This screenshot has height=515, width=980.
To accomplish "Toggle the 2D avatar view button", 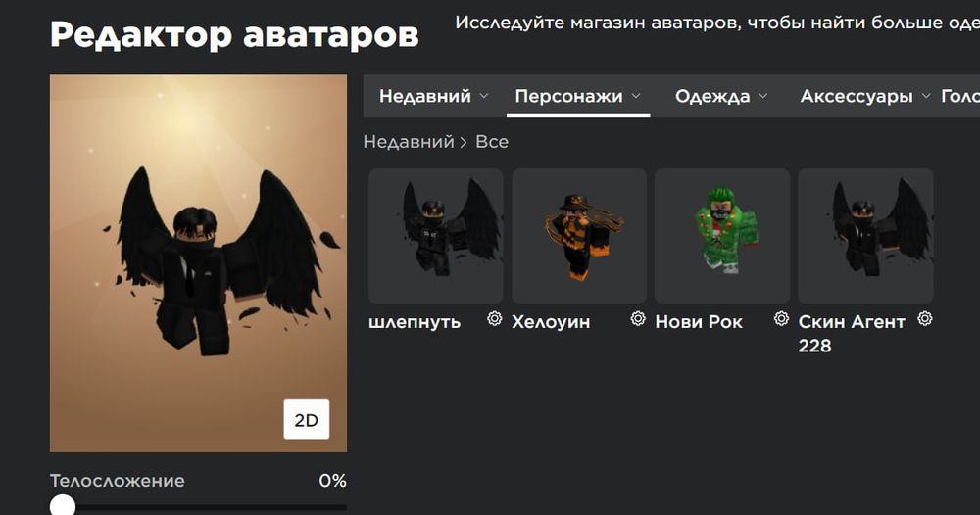I will click(306, 419).
